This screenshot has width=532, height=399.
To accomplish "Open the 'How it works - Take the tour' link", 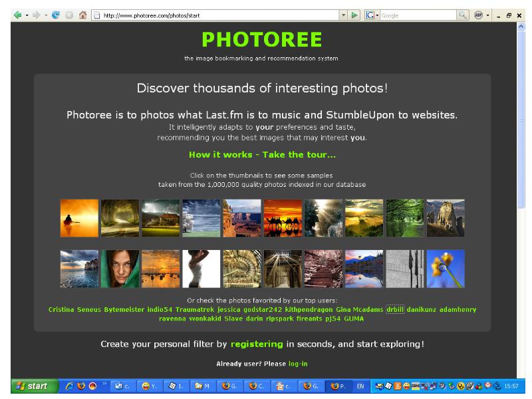I will (x=262, y=155).
